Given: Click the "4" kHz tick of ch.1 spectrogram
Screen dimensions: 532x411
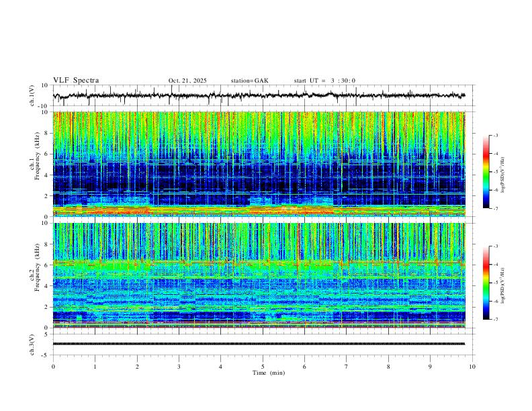Looking at the screenshot, I should [x=47, y=175].
